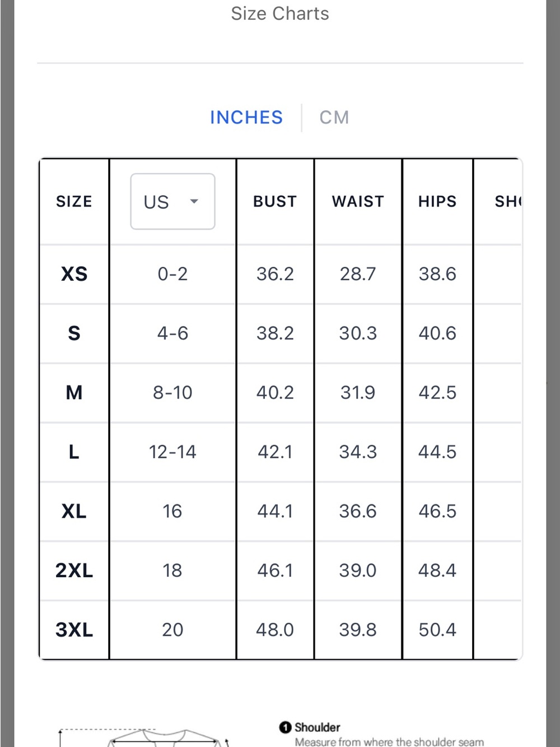The height and width of the screenshot is (747, 560).
Task: Click the HIPS column header
Action: click(437, 201)
